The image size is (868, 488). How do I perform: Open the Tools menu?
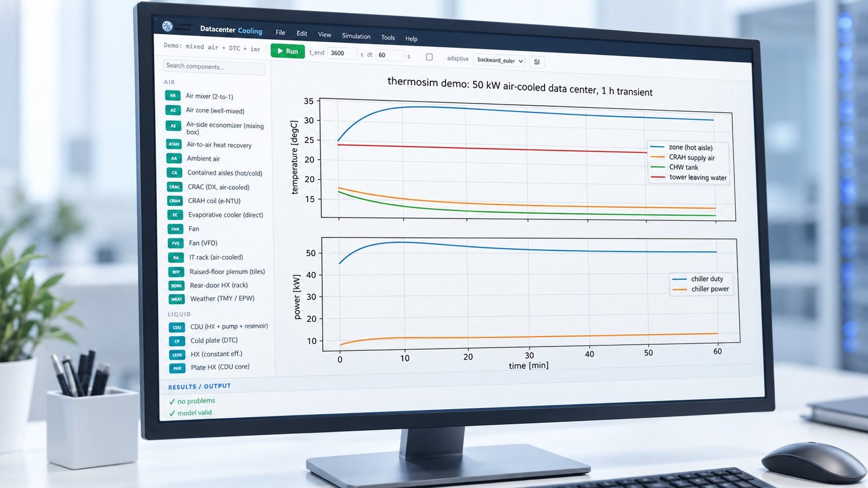point(388,37)
